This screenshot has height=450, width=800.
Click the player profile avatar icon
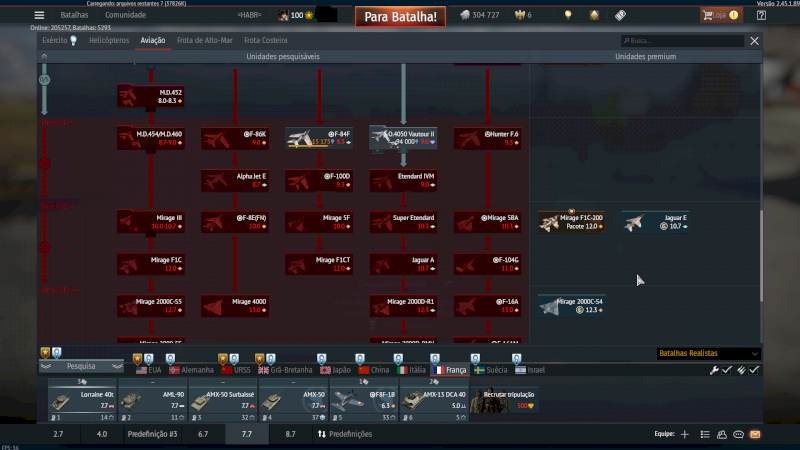tap(283, 15)
